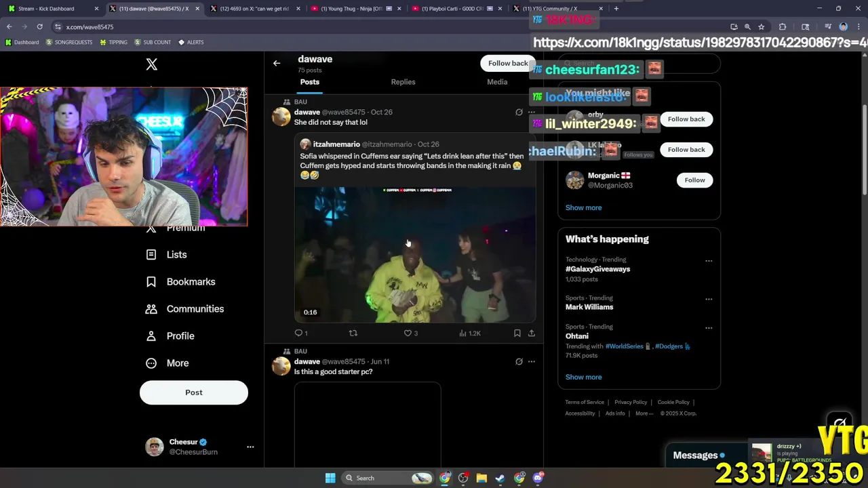The height and width of the screenshot is (488, 868).
Task: Open options for the Ohtani trend
Action: (x=709, y=328)
